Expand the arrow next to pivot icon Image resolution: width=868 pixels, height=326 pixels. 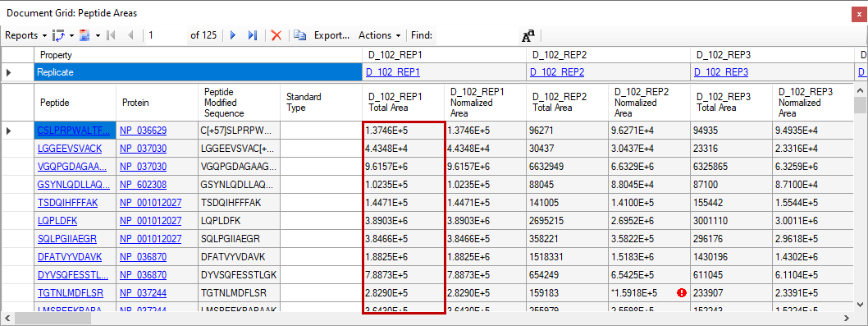coord(71,35)
